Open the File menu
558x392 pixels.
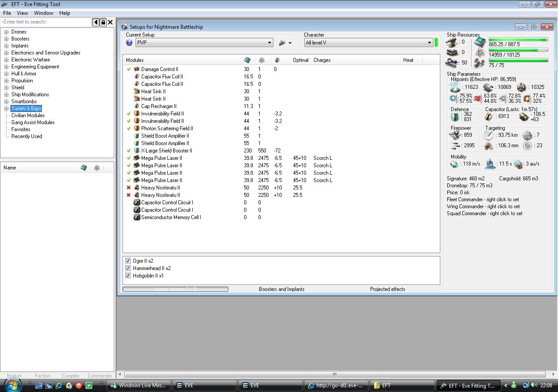coord(7,13)
